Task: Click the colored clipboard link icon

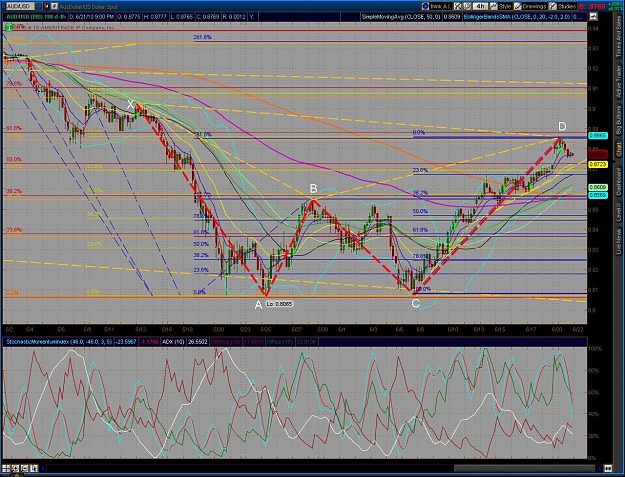Action: tap(46, 6)
